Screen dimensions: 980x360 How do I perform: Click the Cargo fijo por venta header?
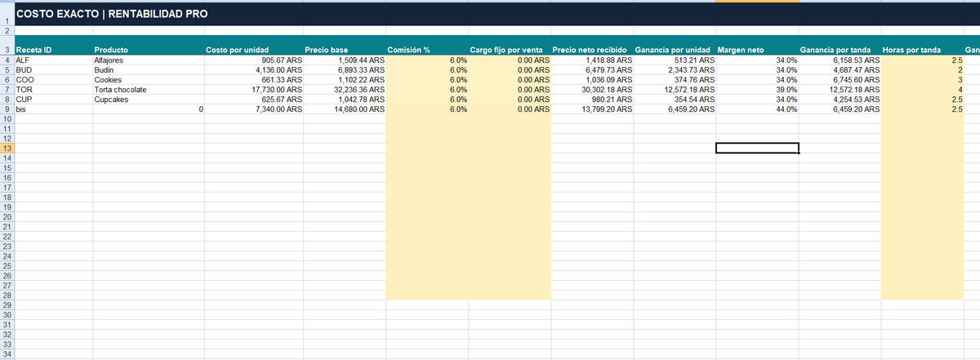[x=510, y=50]
